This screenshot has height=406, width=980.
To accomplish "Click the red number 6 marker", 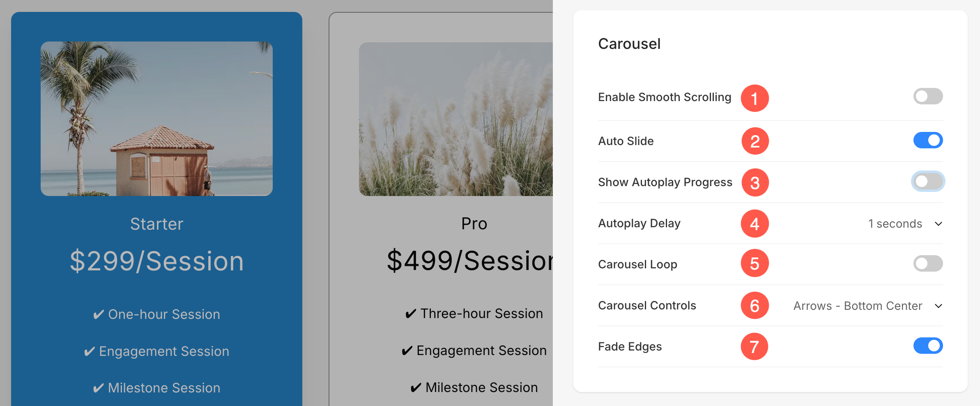I will (755, 305).
